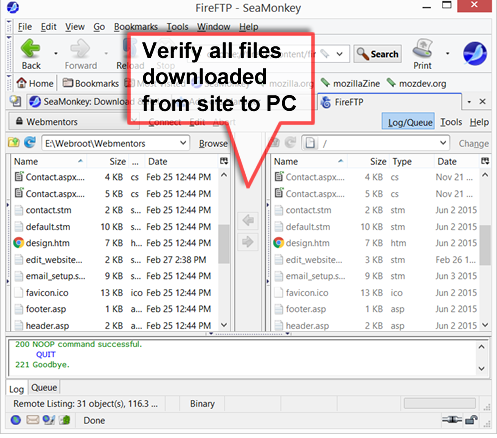Screen dimensions: 497x438
Task: Open the mozillaZine bookmark
Action: [x=350, y=83]
